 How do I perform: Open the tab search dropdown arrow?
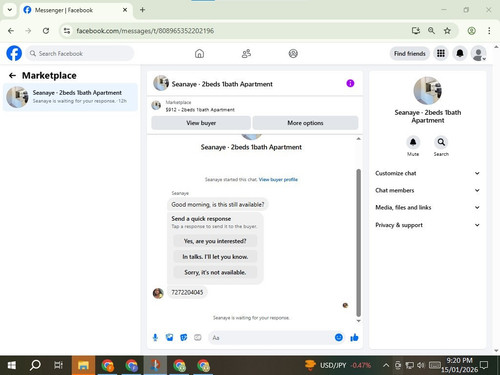click(x=10, y=10)
